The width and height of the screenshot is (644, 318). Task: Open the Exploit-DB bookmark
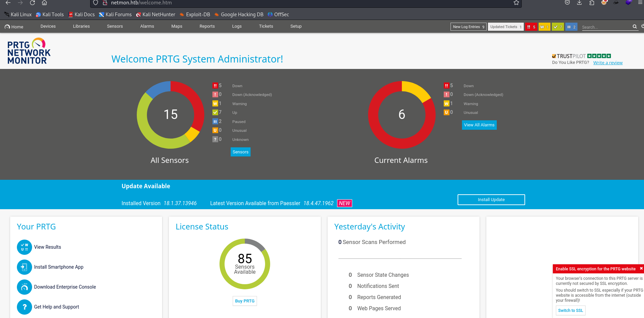195,15
